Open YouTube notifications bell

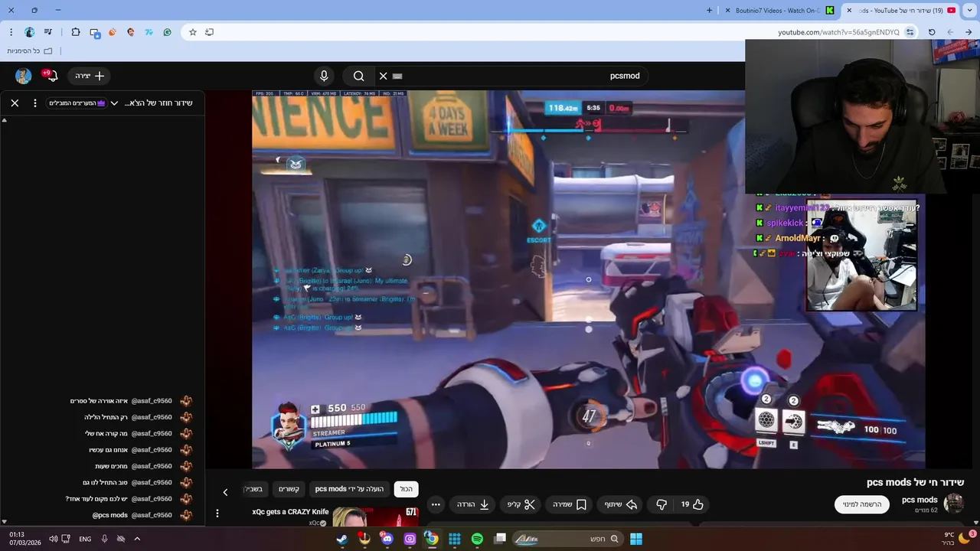pos(51,76)
